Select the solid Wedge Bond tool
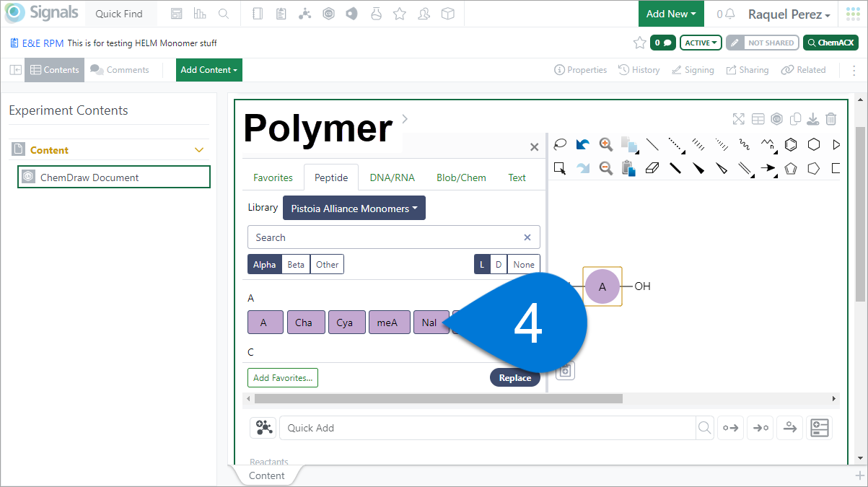The width and height of the screenshot is (868, 487). (698, 168)
